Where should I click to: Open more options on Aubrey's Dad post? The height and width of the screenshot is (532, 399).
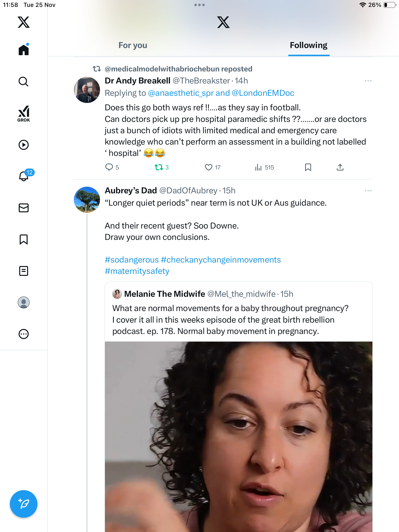[x=368, y=191]
